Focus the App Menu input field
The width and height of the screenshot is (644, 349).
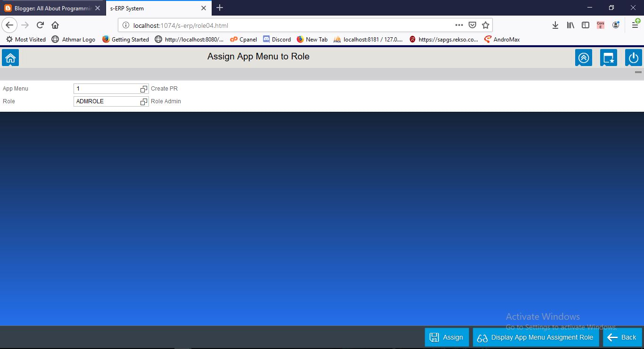tap(111, 89)
